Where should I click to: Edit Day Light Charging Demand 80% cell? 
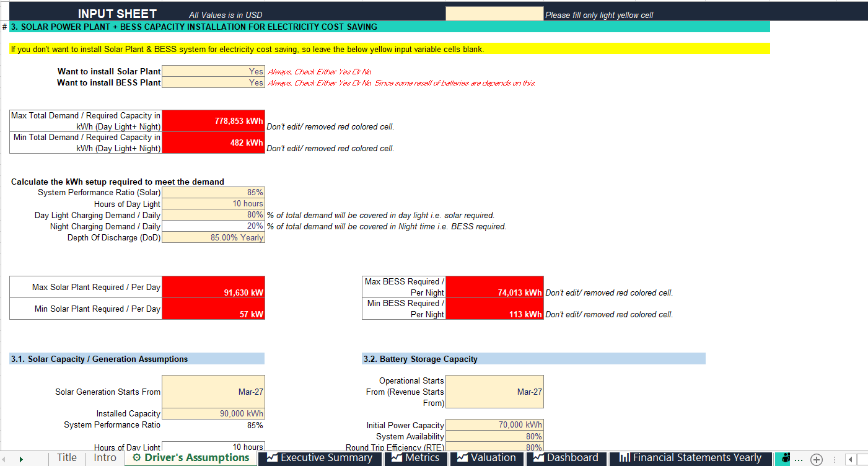[x=213, y=215]
